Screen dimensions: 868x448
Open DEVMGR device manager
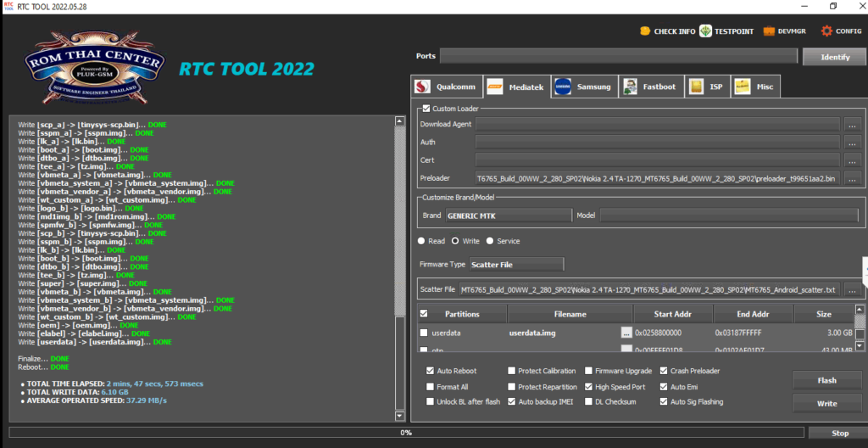pos(769,31)
